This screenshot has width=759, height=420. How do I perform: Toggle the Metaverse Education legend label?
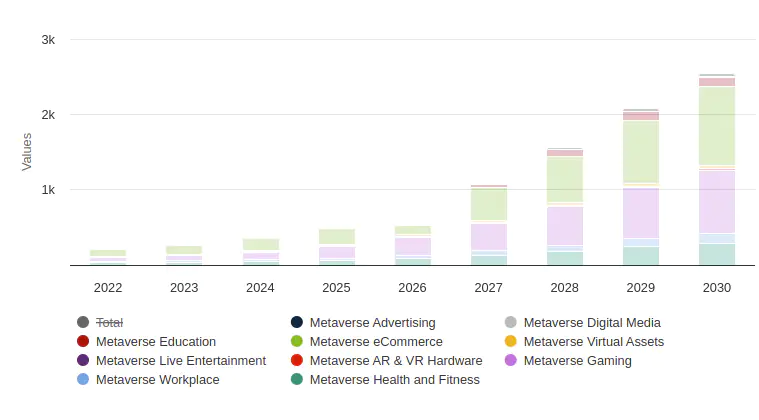point(155,341)
